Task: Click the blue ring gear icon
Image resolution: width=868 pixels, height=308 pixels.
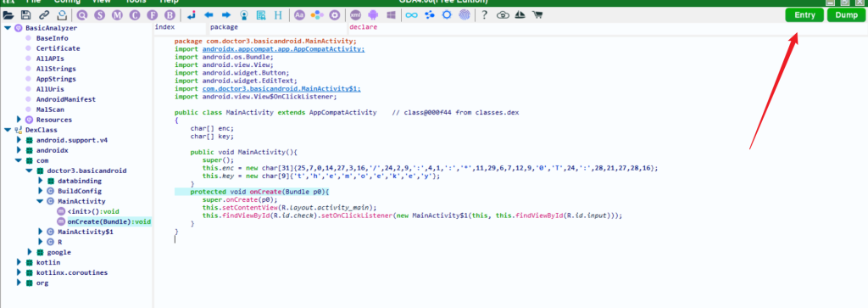Action: point(447,15)
